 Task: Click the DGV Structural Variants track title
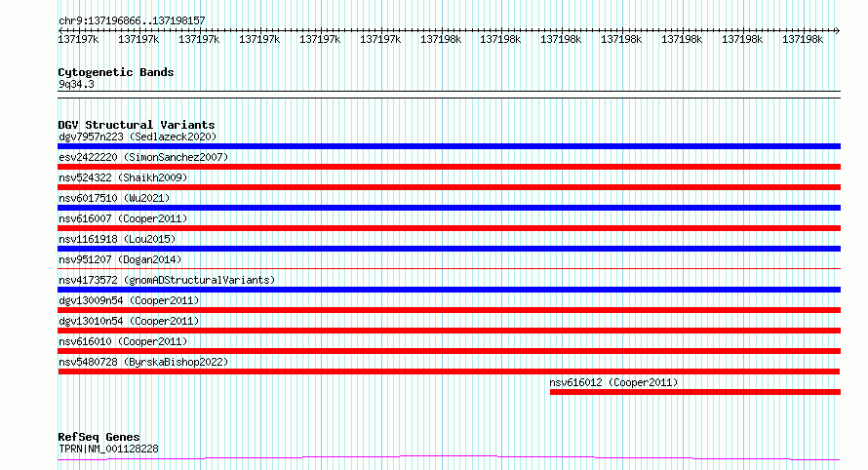pos(137,125)
